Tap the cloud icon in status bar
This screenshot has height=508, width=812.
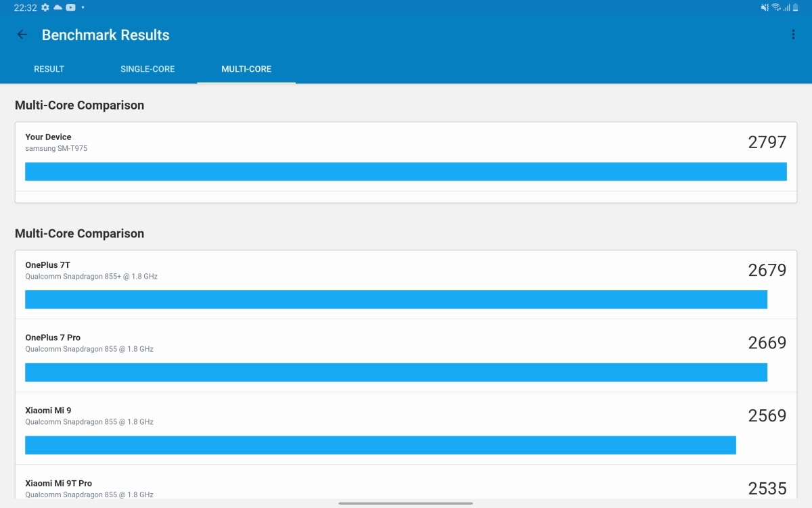(x=58, y=7)
